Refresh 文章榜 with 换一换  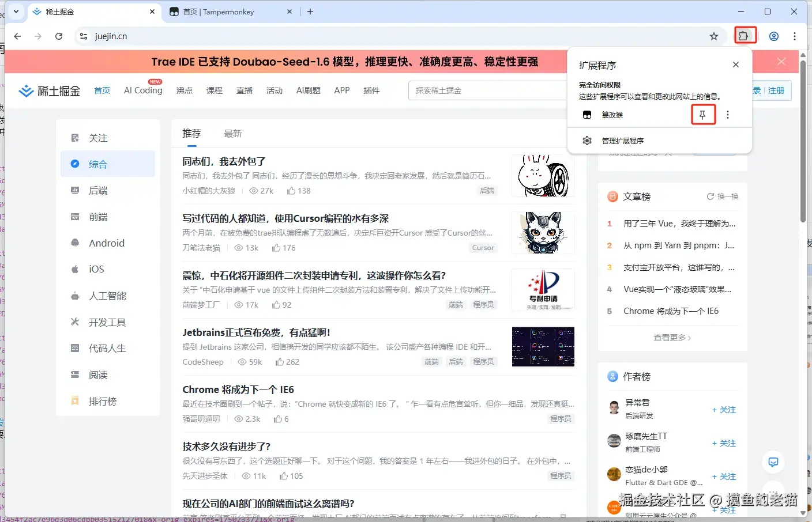723,196
